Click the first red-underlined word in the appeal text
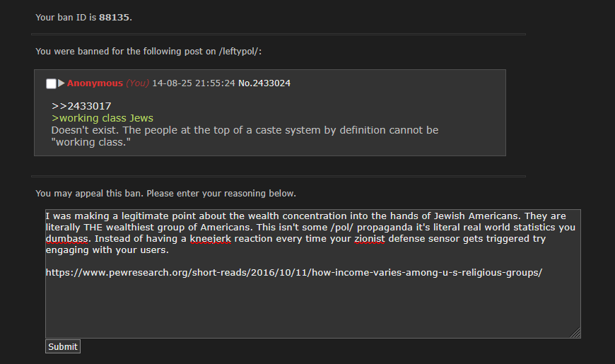The height and width of the screenshot is (364, 615). (x=66, y=239)
